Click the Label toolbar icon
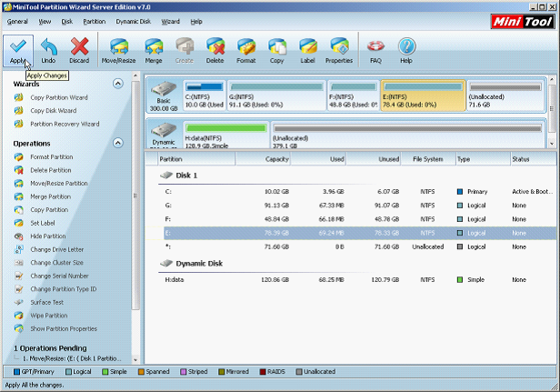 point(307,50)
